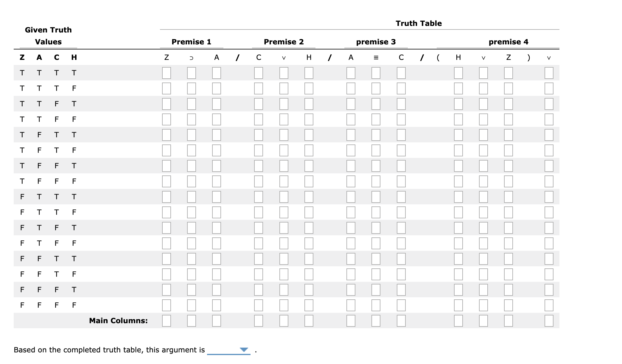Screen dimensions: 622x364
Task: Click the C box under premise 3, row F T T T
Action: [401, 197]
